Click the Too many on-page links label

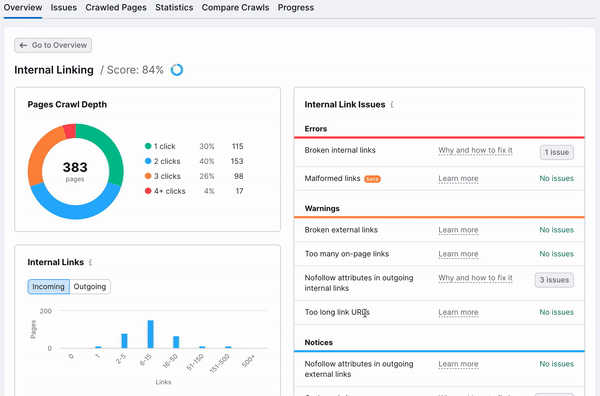click(x=347, y=254)
